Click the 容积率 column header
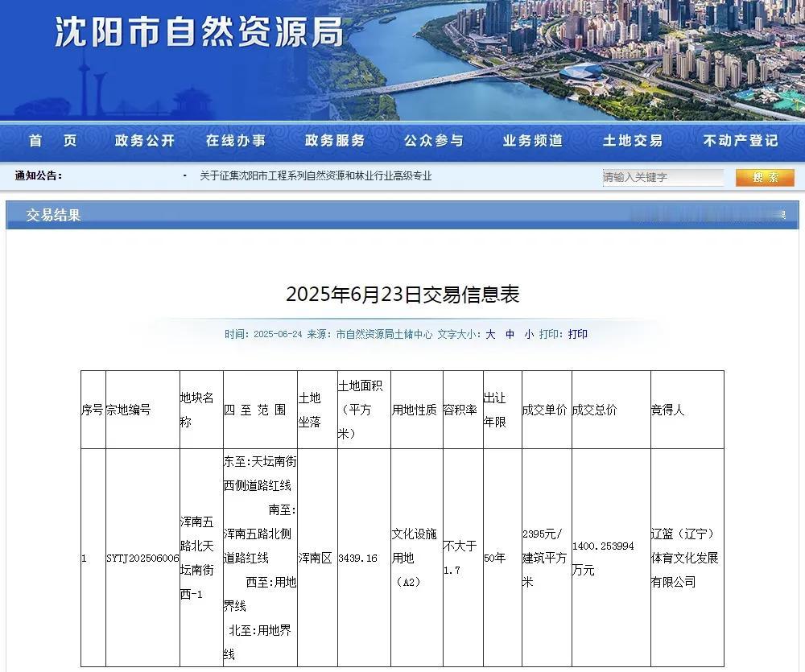Image resolution: width=805 pixels, height=672 pixels. pos(463,410)
